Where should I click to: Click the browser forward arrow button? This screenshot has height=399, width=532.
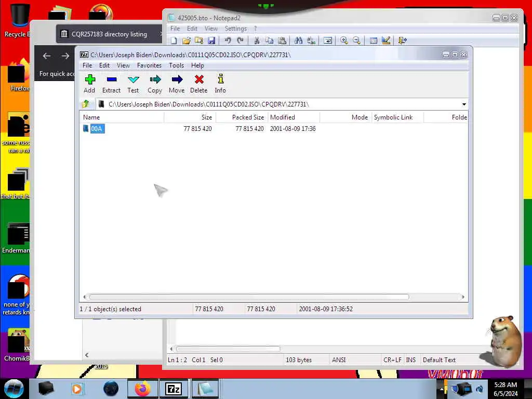point(65,56)
